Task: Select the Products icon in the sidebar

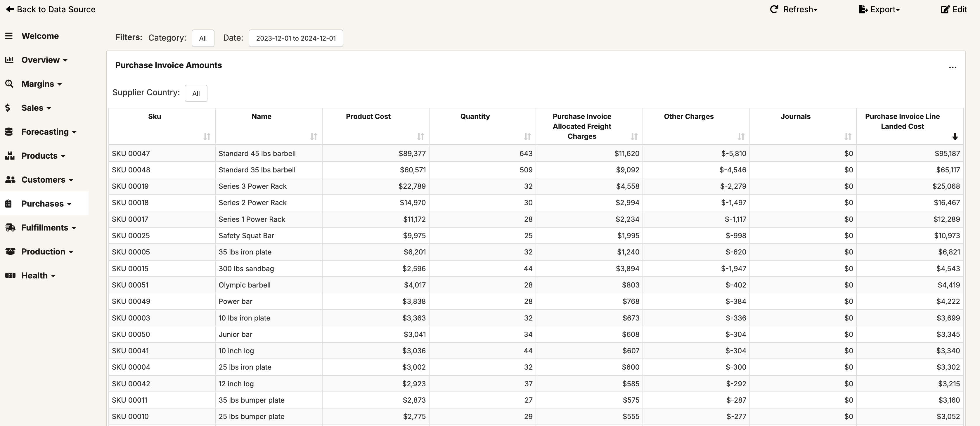Action: coord(10,155)
